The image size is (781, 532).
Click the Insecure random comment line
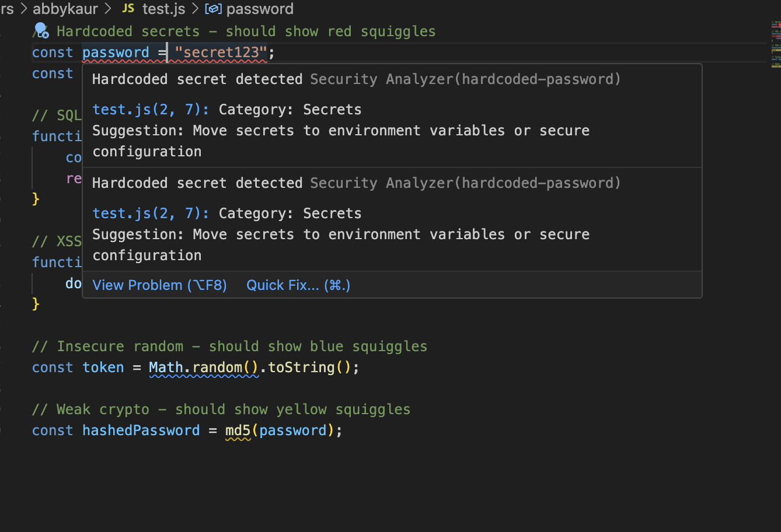(229, 346)
